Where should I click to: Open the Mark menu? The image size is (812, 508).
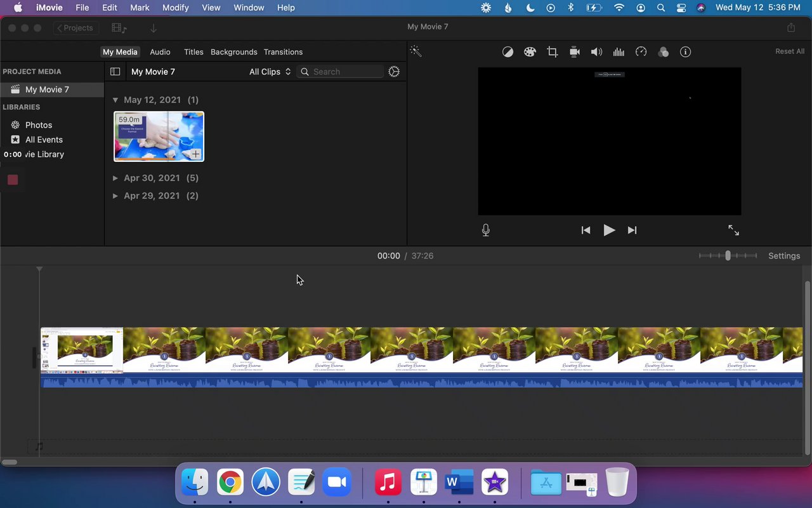(140, 8)
